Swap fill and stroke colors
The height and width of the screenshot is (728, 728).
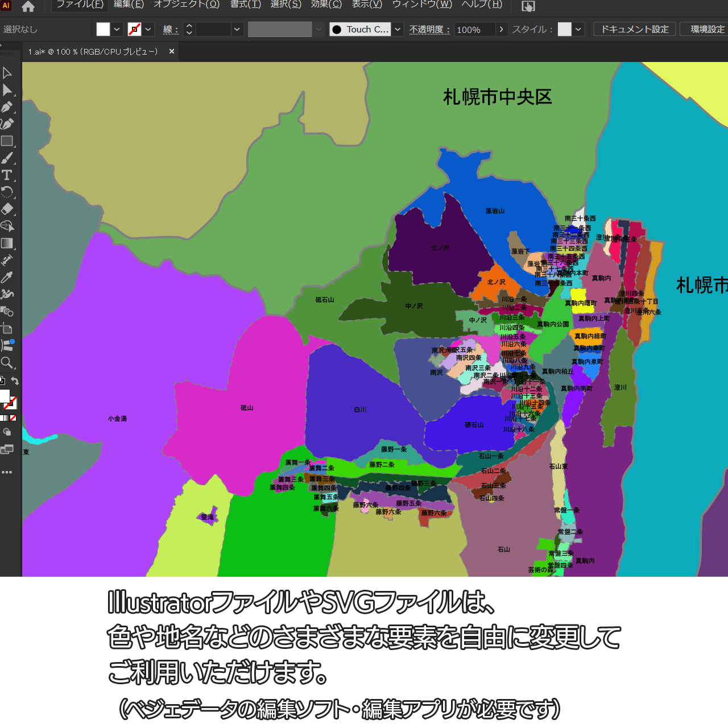[15, 381]
